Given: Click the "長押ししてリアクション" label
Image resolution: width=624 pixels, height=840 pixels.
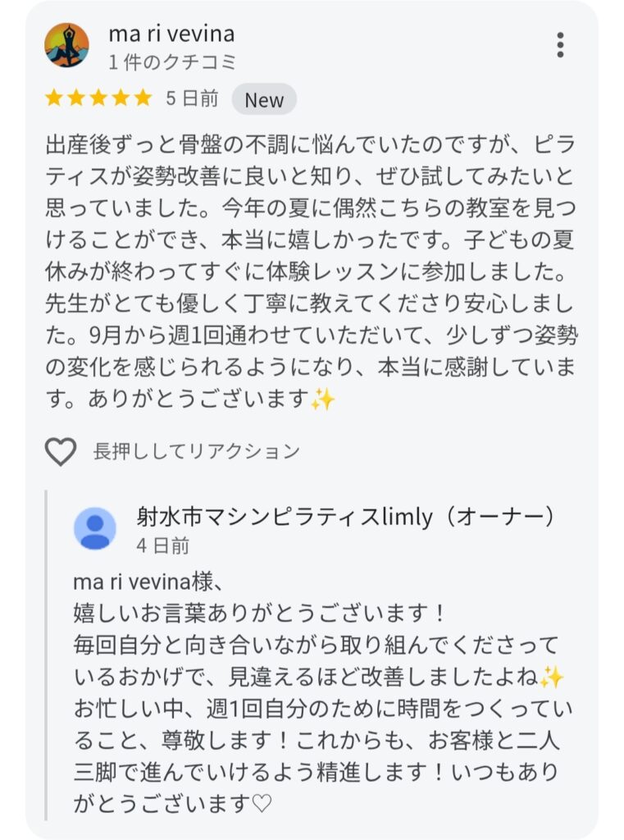Looking at the screenshot, I should click(x=197, y=451).
